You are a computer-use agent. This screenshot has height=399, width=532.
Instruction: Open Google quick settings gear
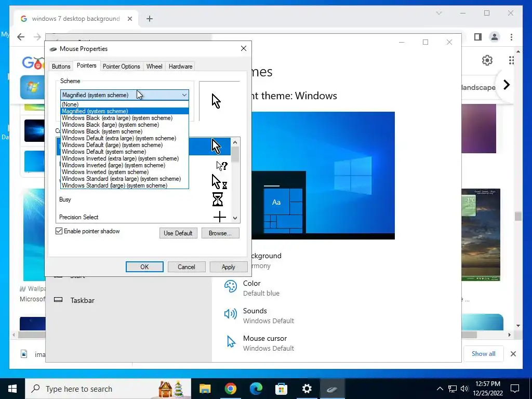click(x=487, y=60)
